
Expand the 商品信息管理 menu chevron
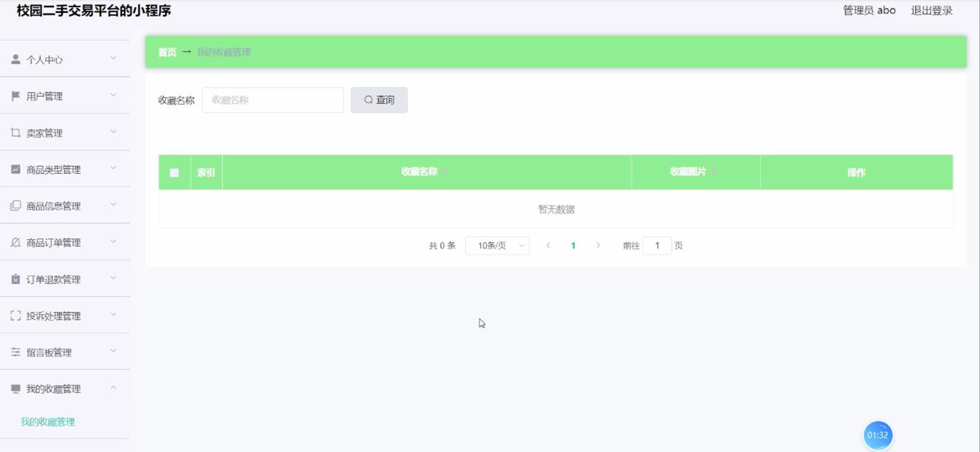pyautogui.click(x=113, y=204)
